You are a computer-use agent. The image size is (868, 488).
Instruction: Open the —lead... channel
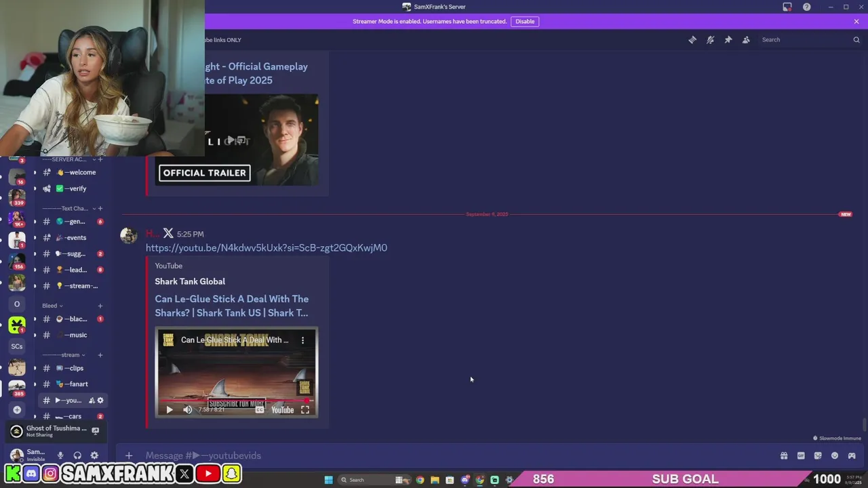[x=72, y=270]
